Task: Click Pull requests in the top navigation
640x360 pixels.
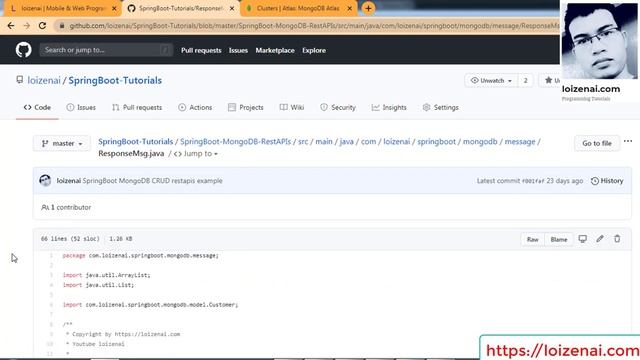Action: coord(201,50)
